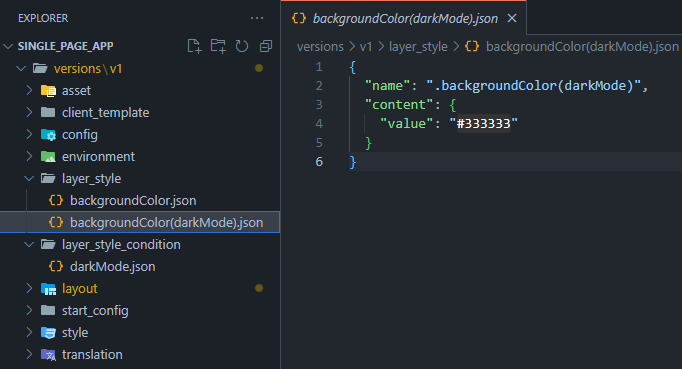Click the versions\v1 open folder icon
Viewport: 682px width, 369px height.
click(x=40, y=68)
